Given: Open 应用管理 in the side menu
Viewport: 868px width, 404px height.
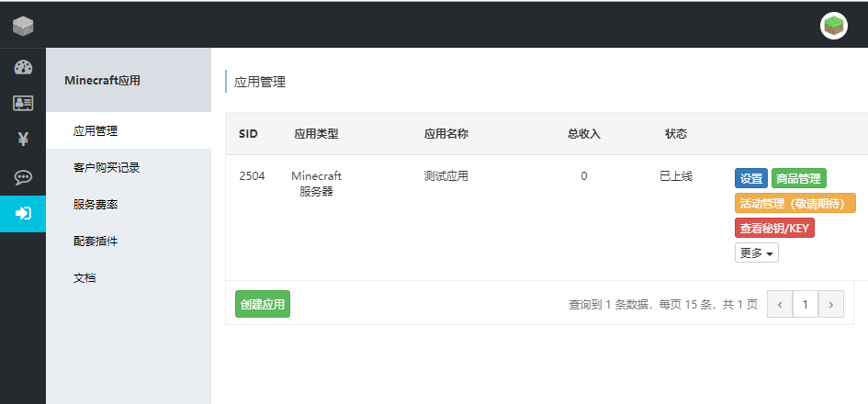Looking at the screenshot, I should click(129, 131).
